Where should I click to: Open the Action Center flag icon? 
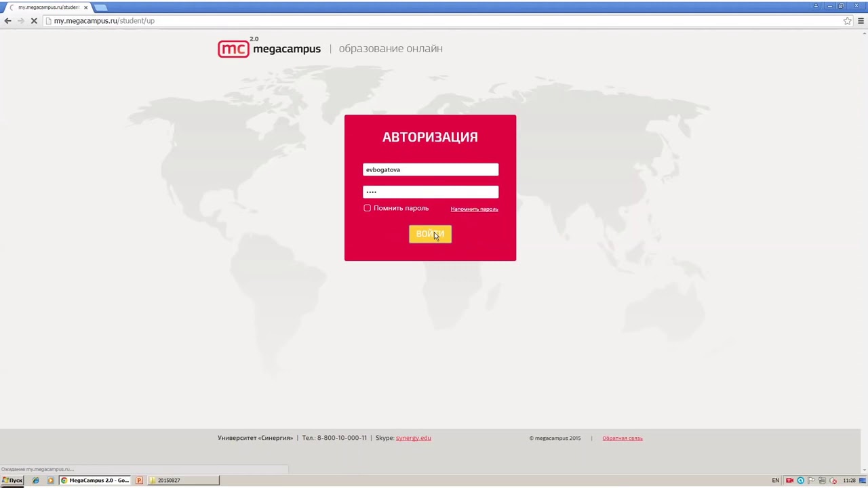[811, 481]
